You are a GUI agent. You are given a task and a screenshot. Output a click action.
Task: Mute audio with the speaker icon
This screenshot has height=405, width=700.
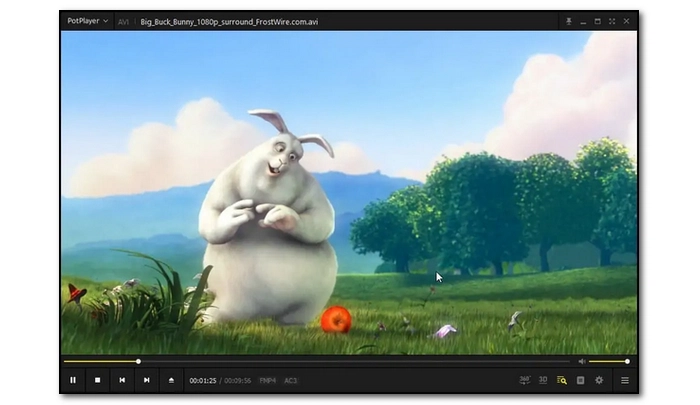(582, 361)
